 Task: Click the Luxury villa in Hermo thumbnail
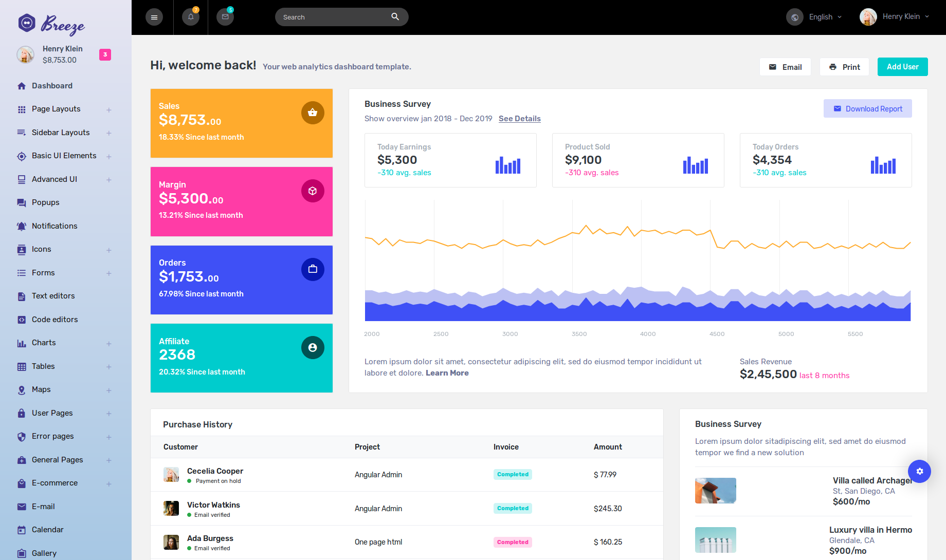(x=715, y=540)
